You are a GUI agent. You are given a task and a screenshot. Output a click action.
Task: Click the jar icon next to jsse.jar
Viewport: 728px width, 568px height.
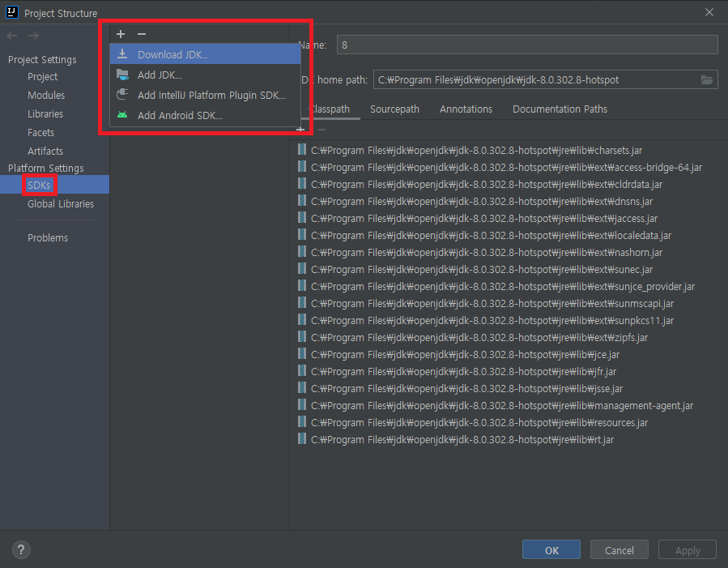(x=302, y=388)
